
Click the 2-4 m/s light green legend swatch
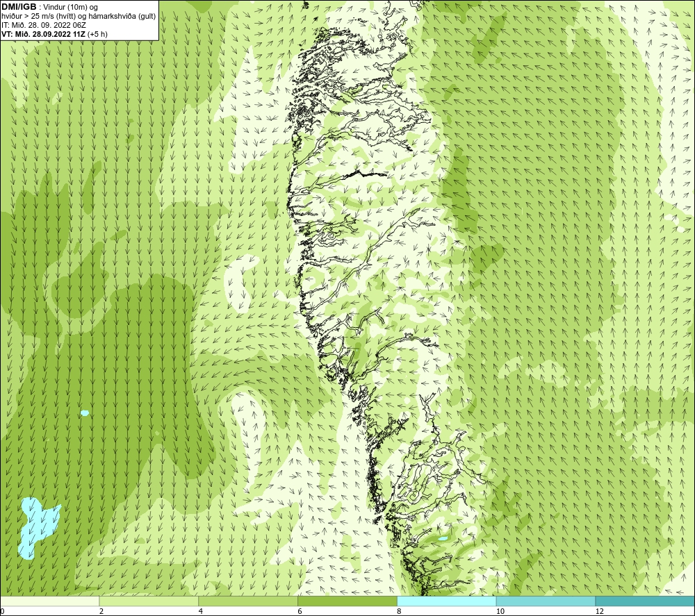point(149,601)
